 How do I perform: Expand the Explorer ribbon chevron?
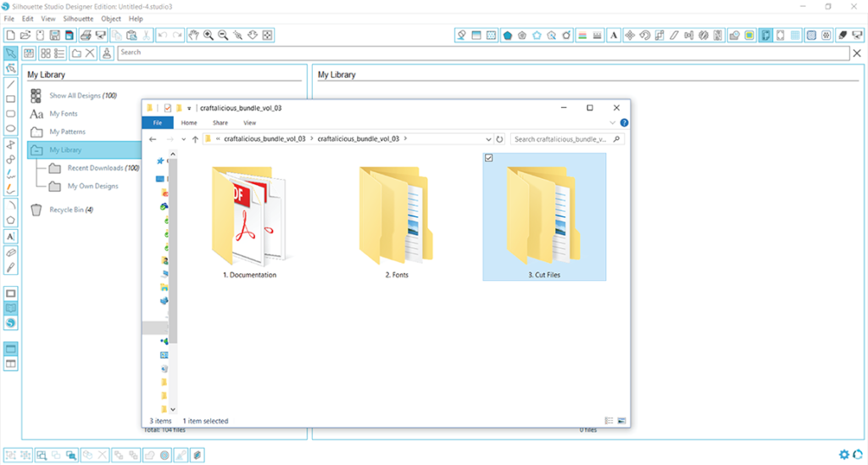(612, 123)
